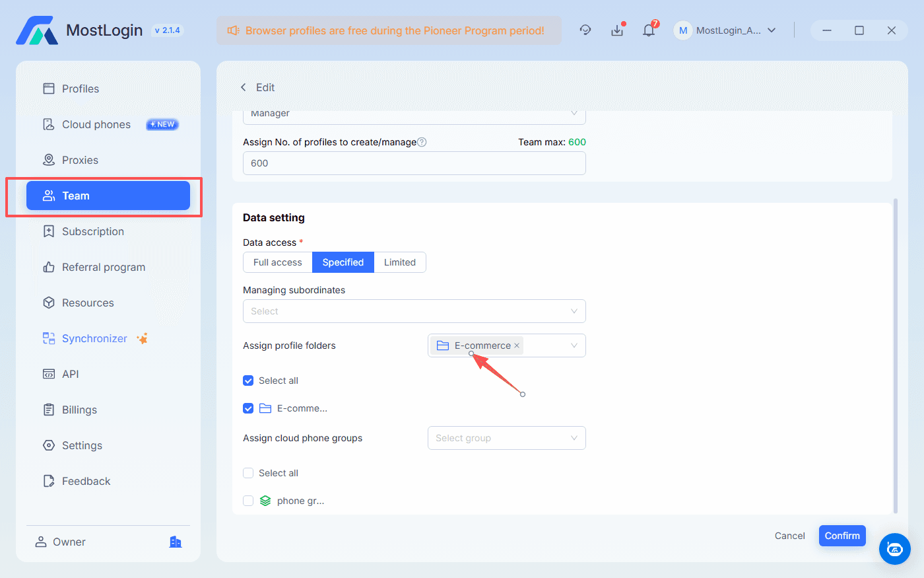The image size is (924, 578).
Task: Switch to Full access tab
Action: point(277,262)
